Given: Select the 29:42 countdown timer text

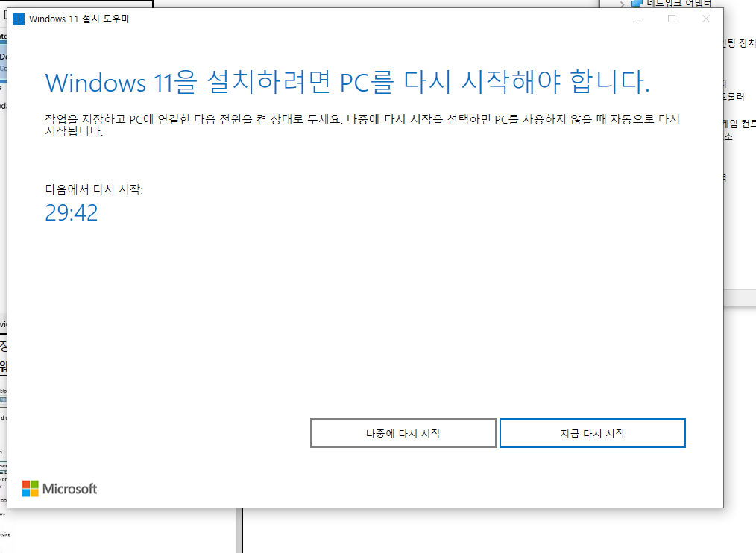Looking at the screenshot, I should [x=72, y=212].
